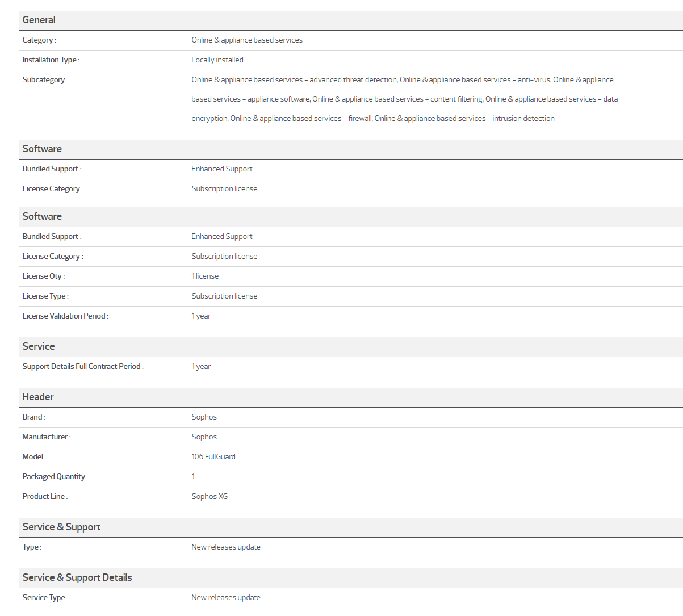Select the '1 license' value
This screenshot has height=616, width=683.
(x=205, y=276)
